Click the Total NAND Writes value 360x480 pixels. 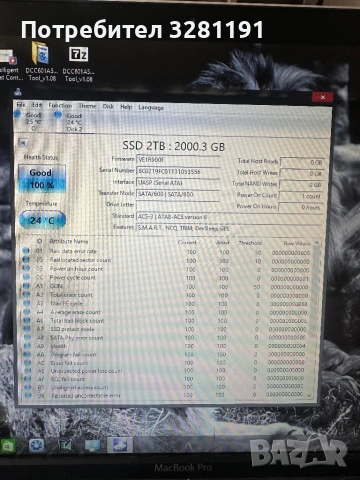click(301, 185)
